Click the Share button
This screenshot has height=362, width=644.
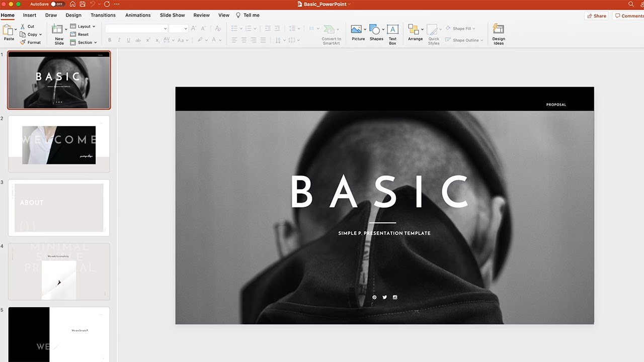pos(596,16)
